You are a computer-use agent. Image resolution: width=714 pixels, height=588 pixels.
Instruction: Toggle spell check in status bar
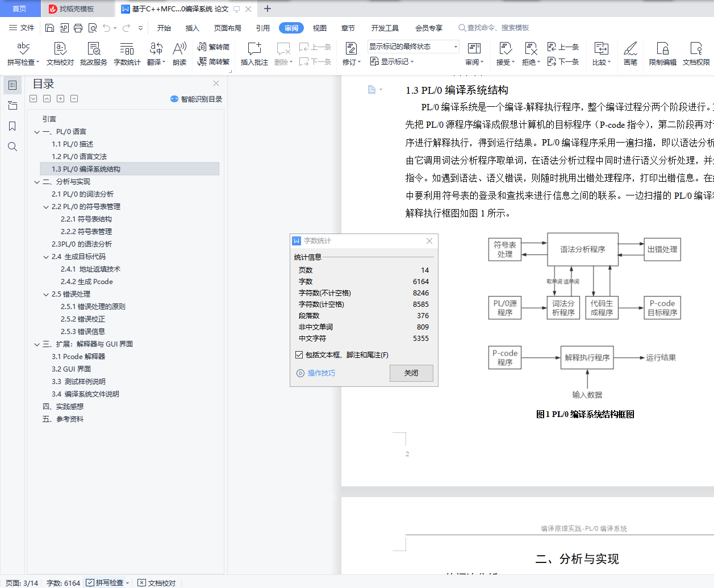pyautogui.click(x=108, y=583)
